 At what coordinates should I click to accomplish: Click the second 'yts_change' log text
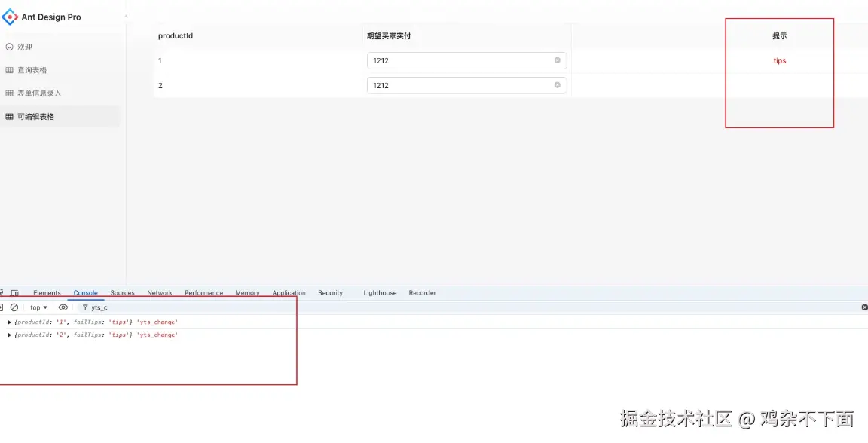[x=157, y=335]
